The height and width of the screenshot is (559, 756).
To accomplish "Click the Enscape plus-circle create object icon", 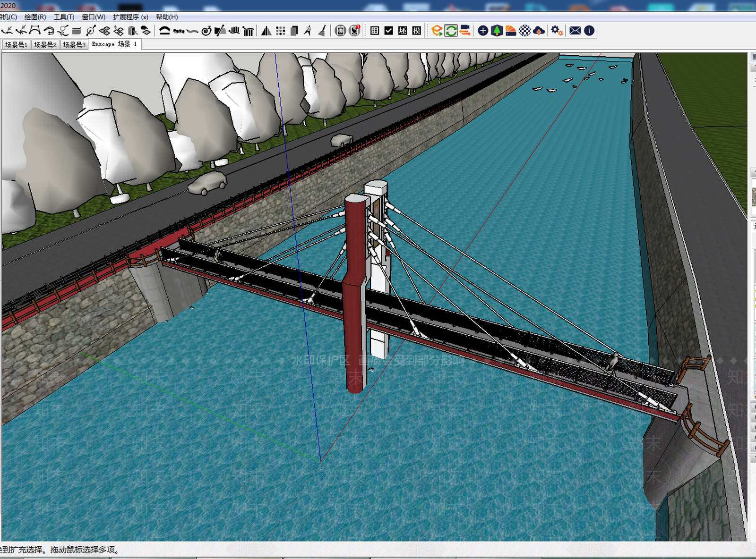I will click(483, 31).
